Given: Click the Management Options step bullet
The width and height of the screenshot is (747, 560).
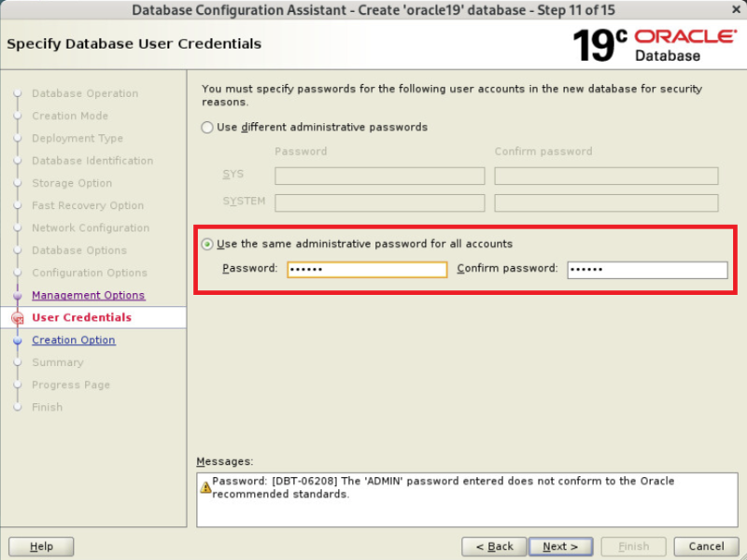Looking at the screenshot, I should tap(18, 296).
